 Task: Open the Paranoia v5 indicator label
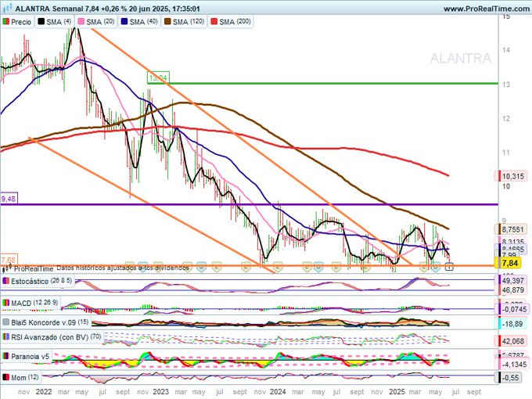point(26,357)
